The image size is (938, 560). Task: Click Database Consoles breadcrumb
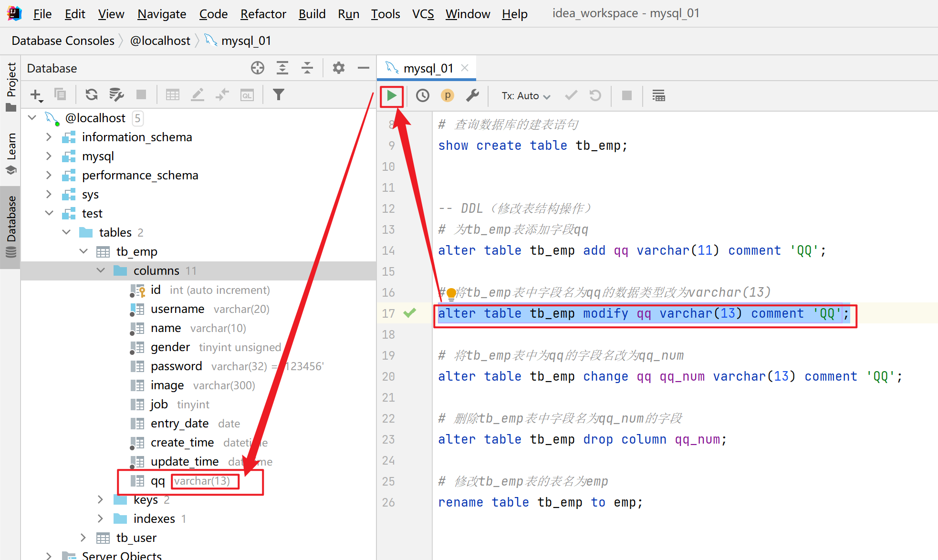coord(63,41)
